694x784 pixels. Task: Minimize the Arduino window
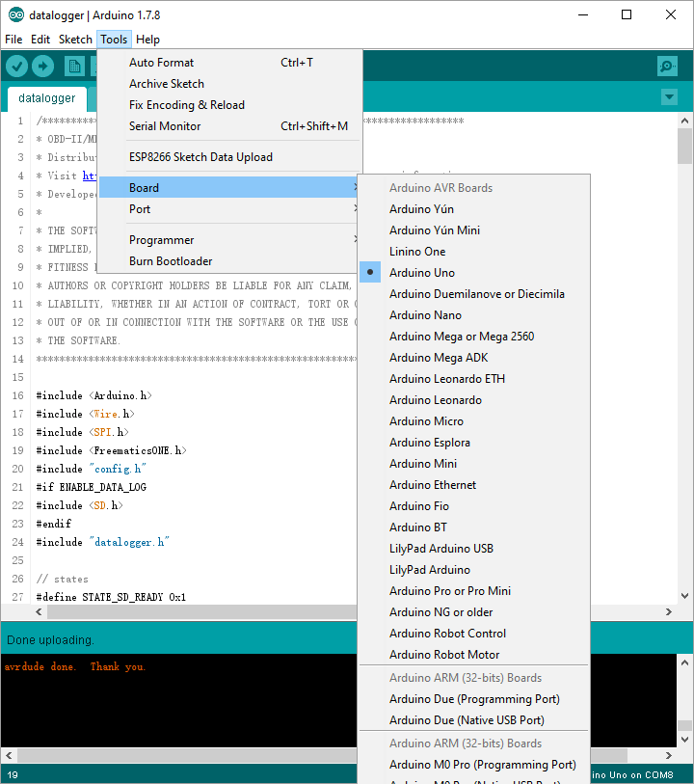tap(582, 15)
